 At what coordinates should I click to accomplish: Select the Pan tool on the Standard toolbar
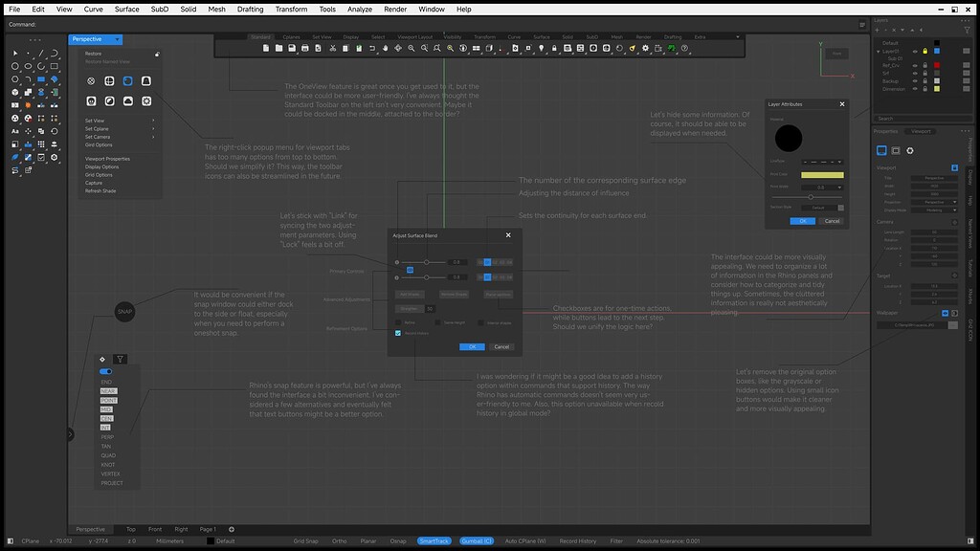coord(386,47)
